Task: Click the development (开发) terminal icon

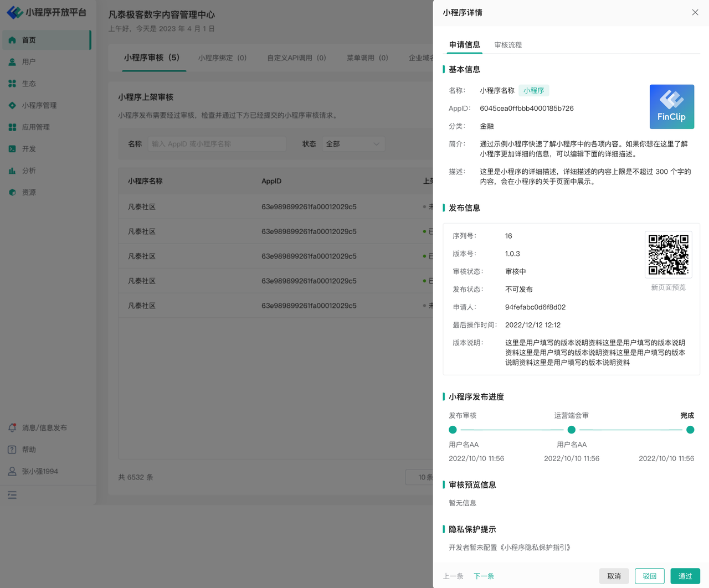Action: pyautogui.click(x=12, y=149)
